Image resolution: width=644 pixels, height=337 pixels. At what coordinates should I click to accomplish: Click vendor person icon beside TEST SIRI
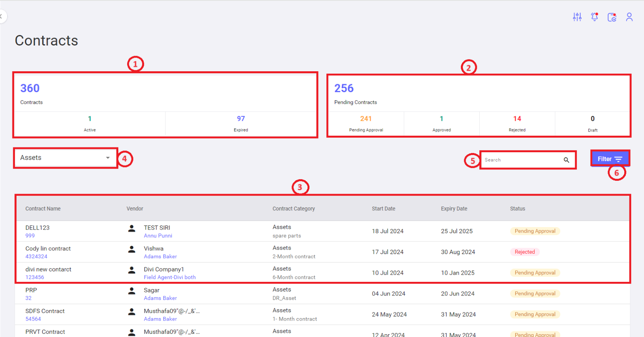click(132, 228)
